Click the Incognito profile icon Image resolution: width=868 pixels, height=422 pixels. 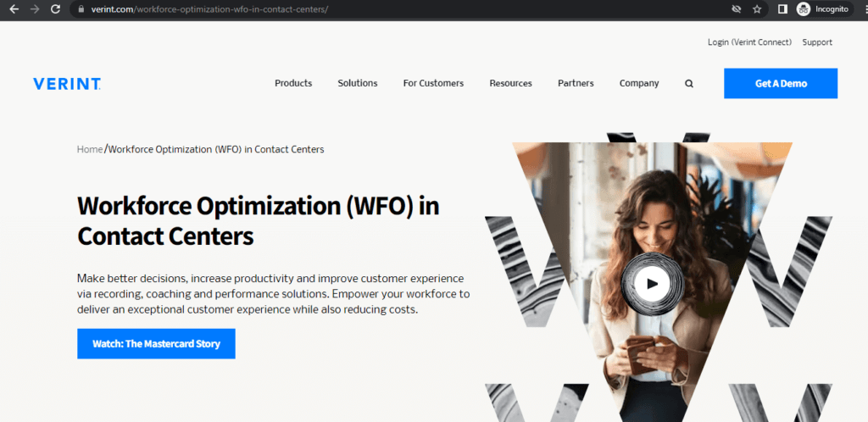pos(804,8)
